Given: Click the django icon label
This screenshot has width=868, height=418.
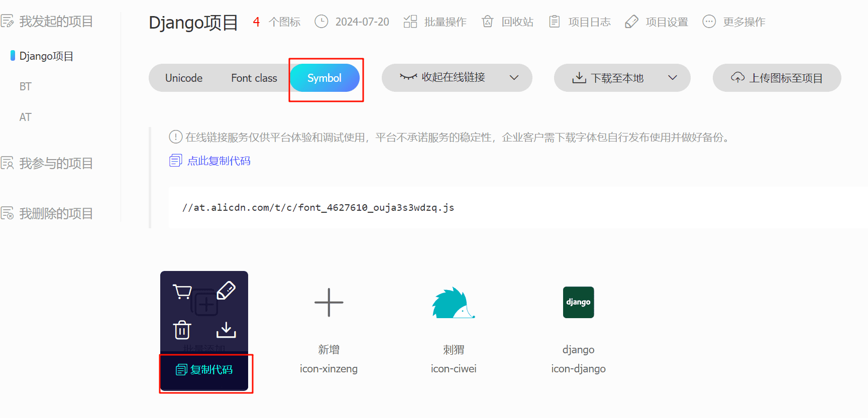Looking at the screenshot, I should 578,349.
